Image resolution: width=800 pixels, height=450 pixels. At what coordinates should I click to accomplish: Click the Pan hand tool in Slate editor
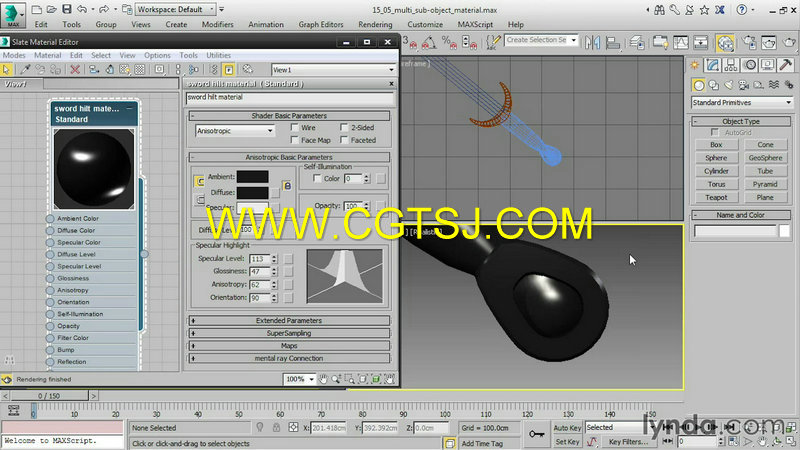click(323, 379)
